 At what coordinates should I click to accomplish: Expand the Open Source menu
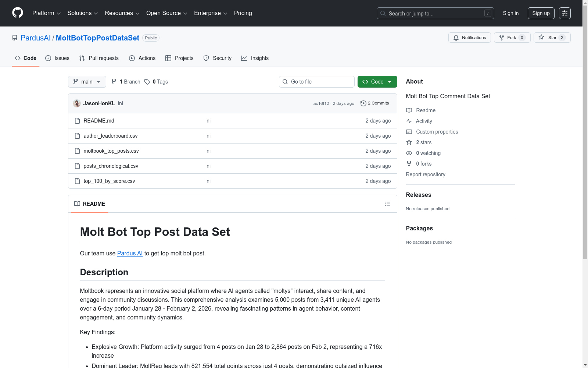click(167, 13)
